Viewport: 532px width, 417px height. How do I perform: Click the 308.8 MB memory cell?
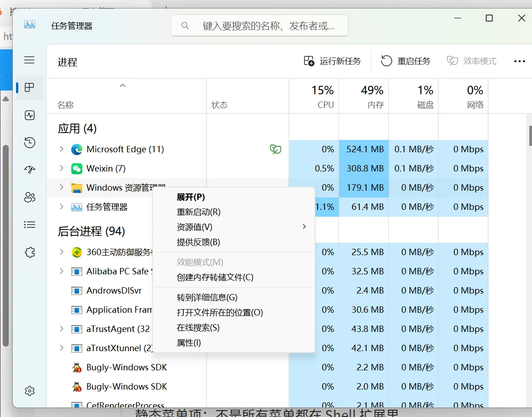[x=364, y=169]
